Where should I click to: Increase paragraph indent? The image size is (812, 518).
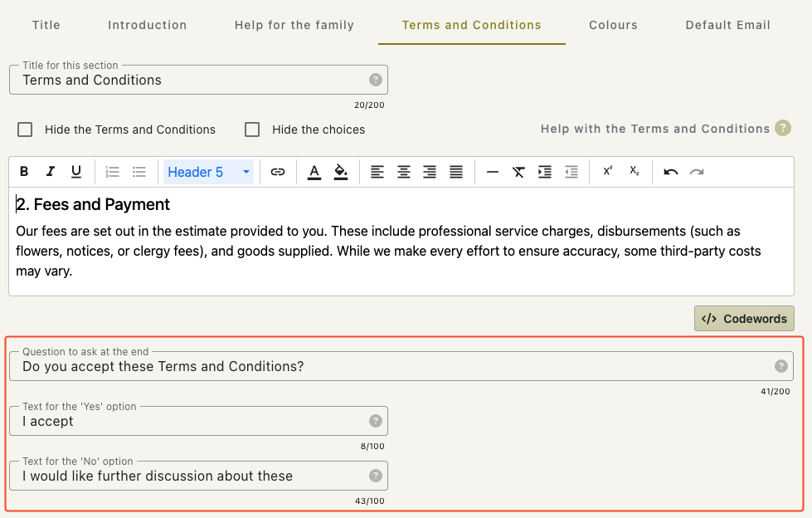pyautogui.click(x=545, y=172)
